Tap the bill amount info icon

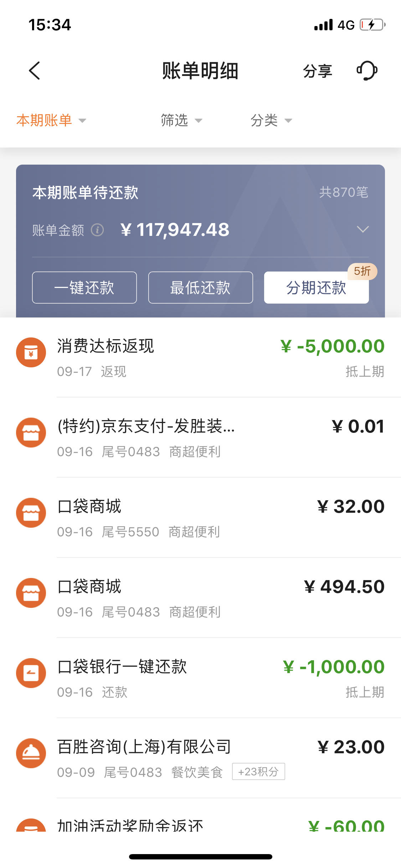click(x=97, y=230)
